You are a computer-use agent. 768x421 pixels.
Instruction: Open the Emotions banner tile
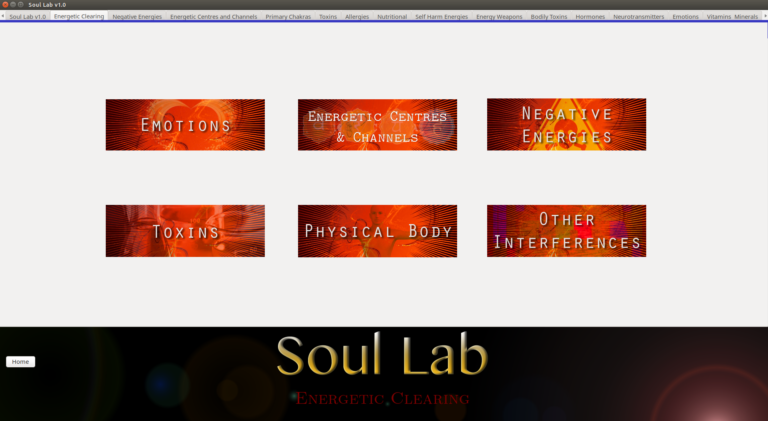185,125
